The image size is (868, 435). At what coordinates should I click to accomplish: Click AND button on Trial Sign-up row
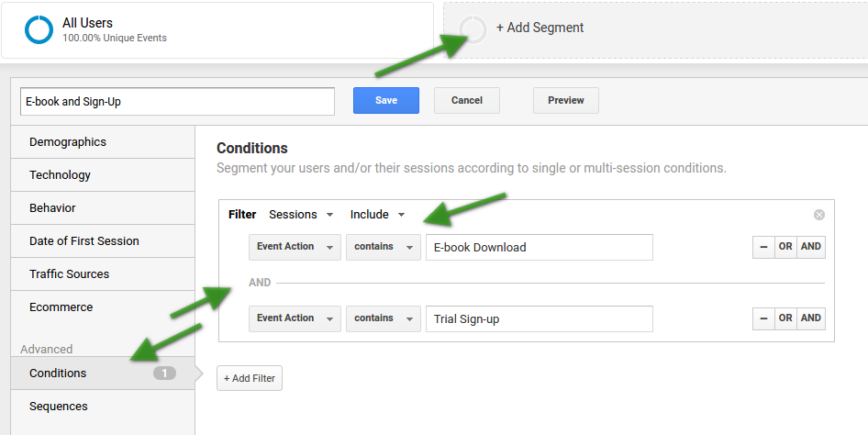coord(811,318)
